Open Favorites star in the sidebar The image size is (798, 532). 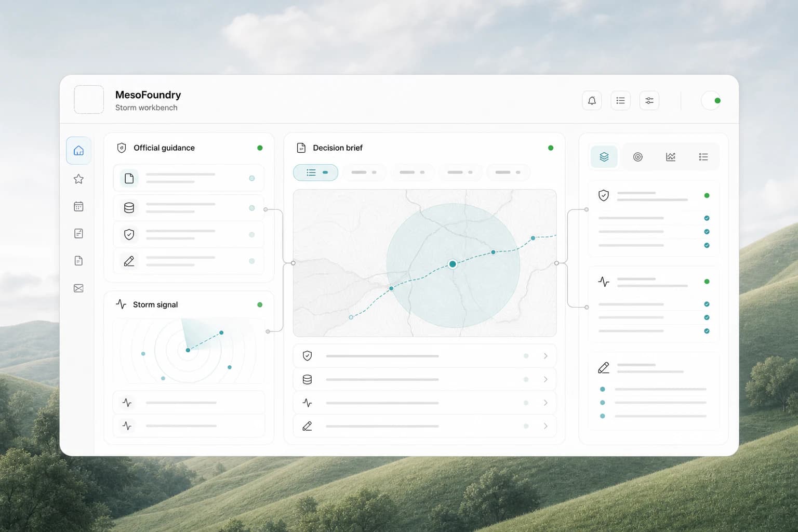click(x=79, y=179)
